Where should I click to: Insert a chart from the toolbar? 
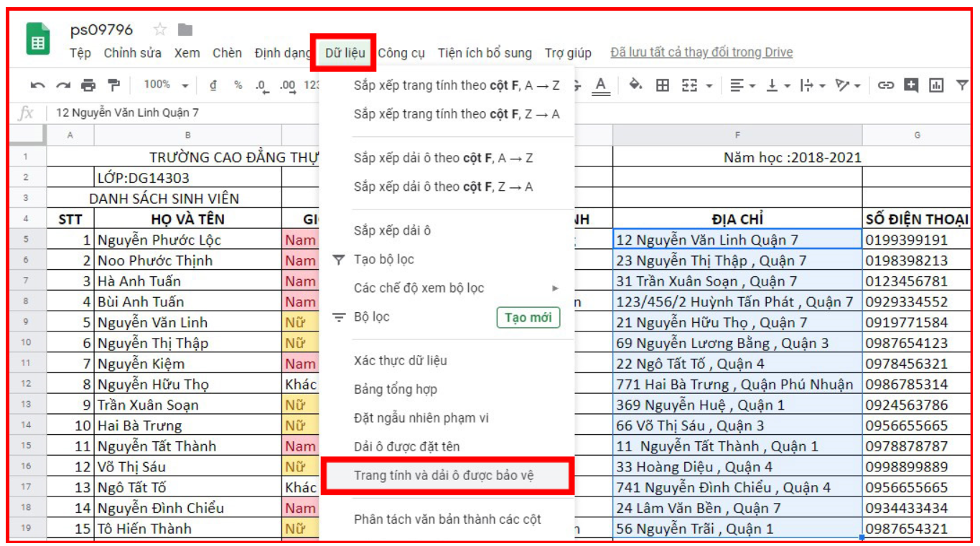936,85
